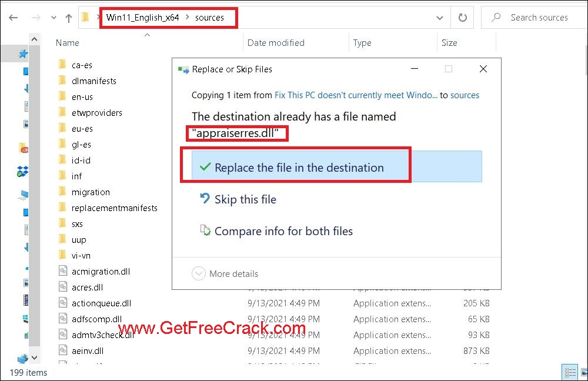Click the 205 KB size cell
Image resolution: width=588 pixels, height=381 pixels.
coord(476,303)
